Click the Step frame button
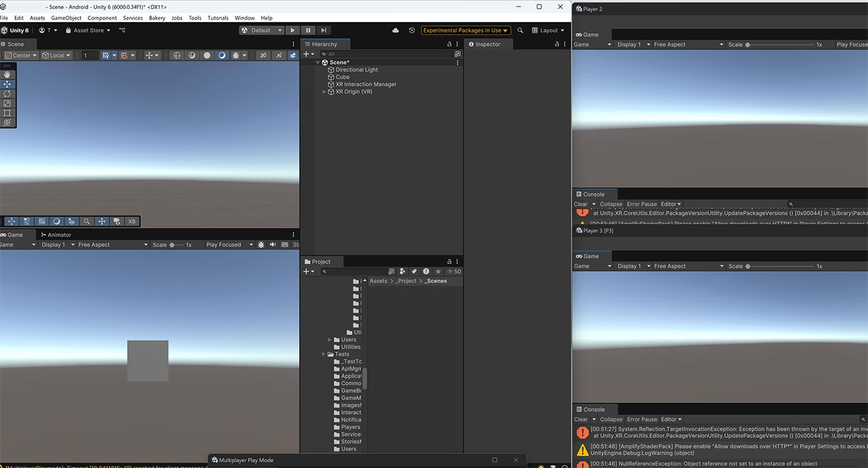This screenshot has width=868, height=468. [x=323, y=30]
